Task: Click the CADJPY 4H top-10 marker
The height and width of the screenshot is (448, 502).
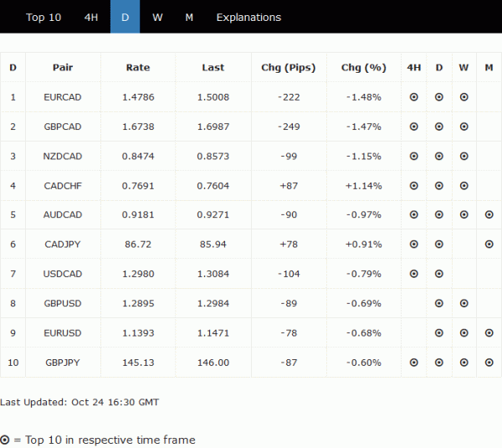Action: (x=414, y=245)
